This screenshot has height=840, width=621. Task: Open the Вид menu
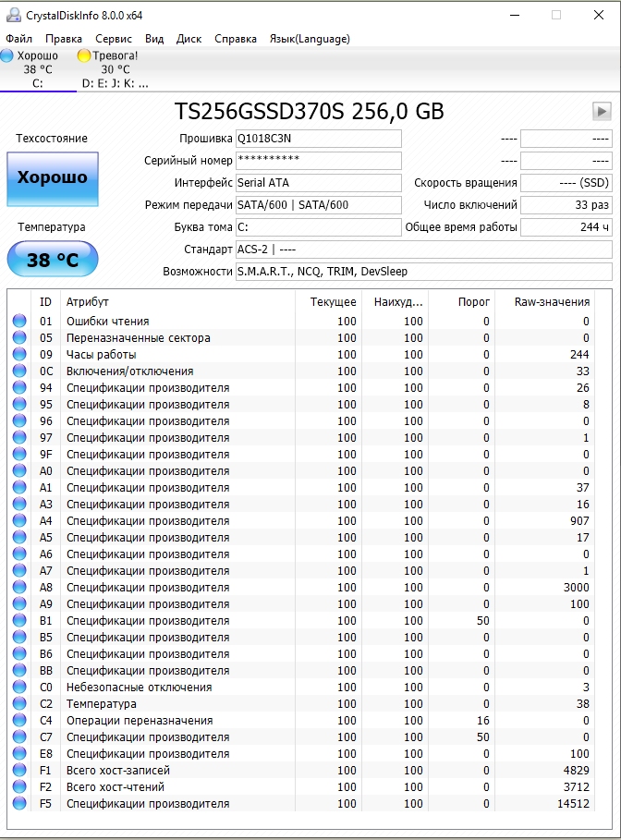click(154, 39)
